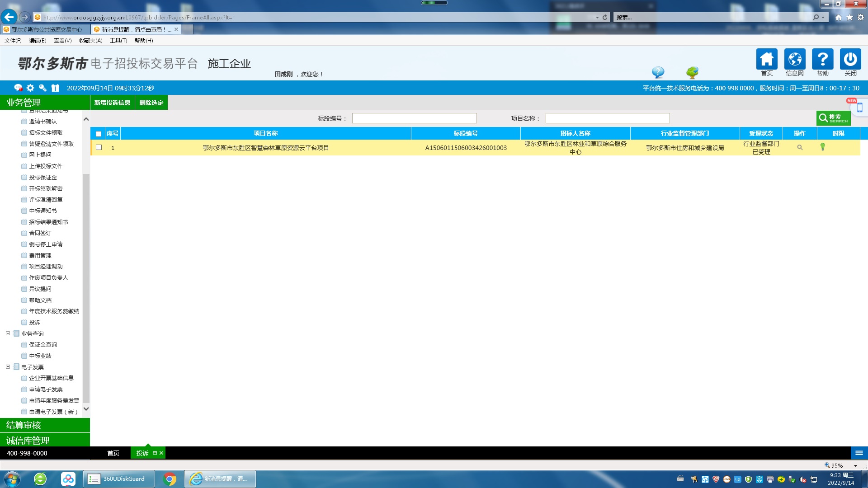Image resolution: width=868 pixels, height=488 pixels.
Task: Check the row 1 project checkbox
Action: pos(99,148)
